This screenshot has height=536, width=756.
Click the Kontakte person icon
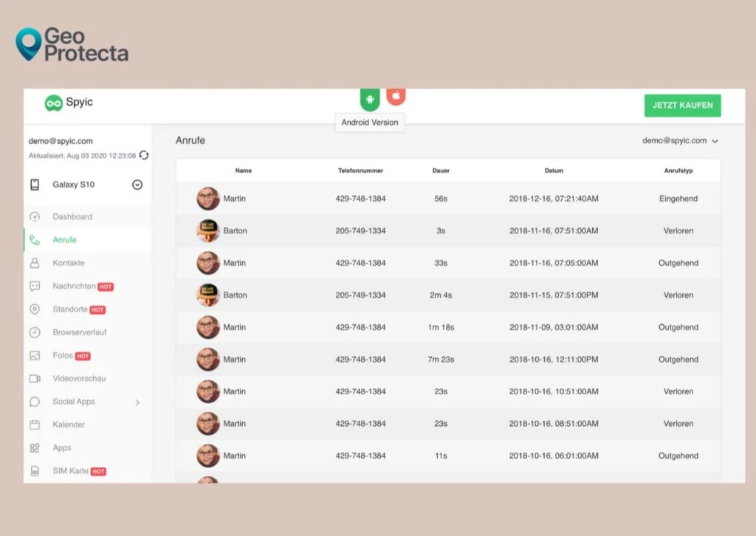point(35,263)
